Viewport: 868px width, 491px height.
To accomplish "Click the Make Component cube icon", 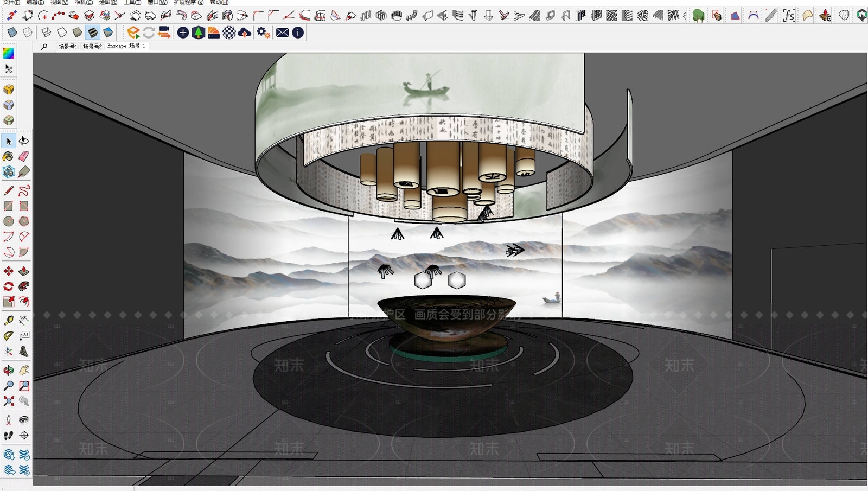I will (x=9, y=172).
